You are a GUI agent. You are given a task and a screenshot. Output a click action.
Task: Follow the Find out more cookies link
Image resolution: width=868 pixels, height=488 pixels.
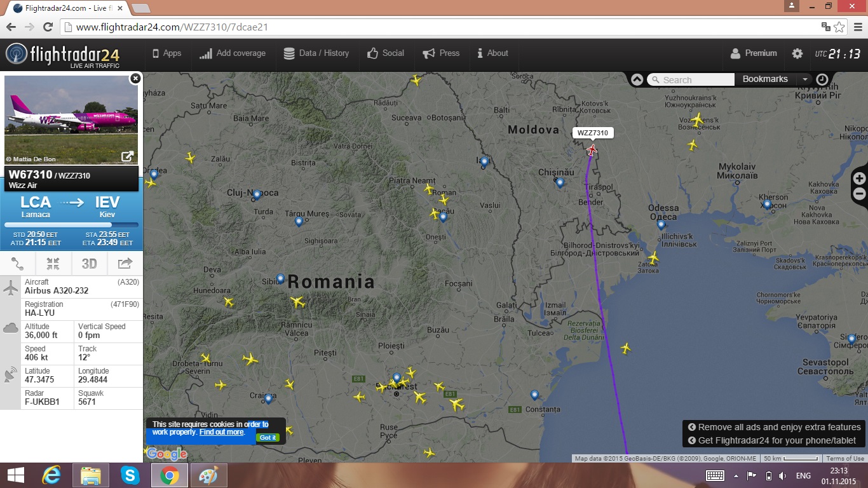point(221,432)
